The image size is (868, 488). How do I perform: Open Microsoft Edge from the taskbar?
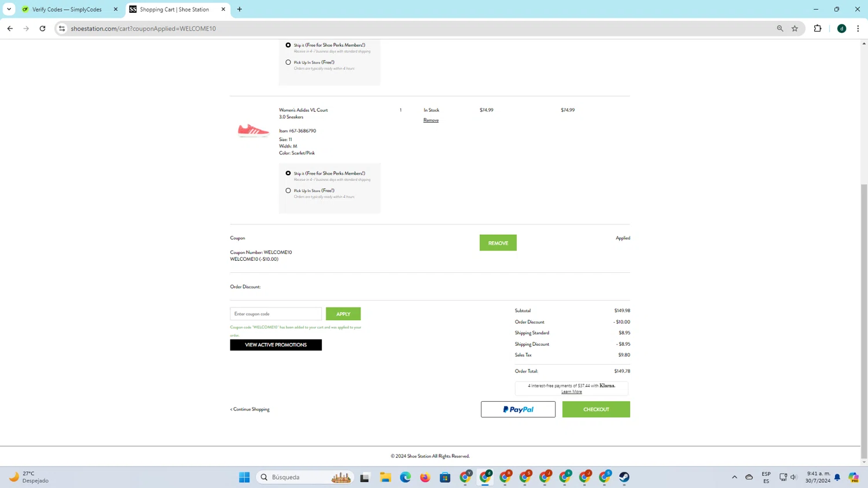click(x=405, y=477)
